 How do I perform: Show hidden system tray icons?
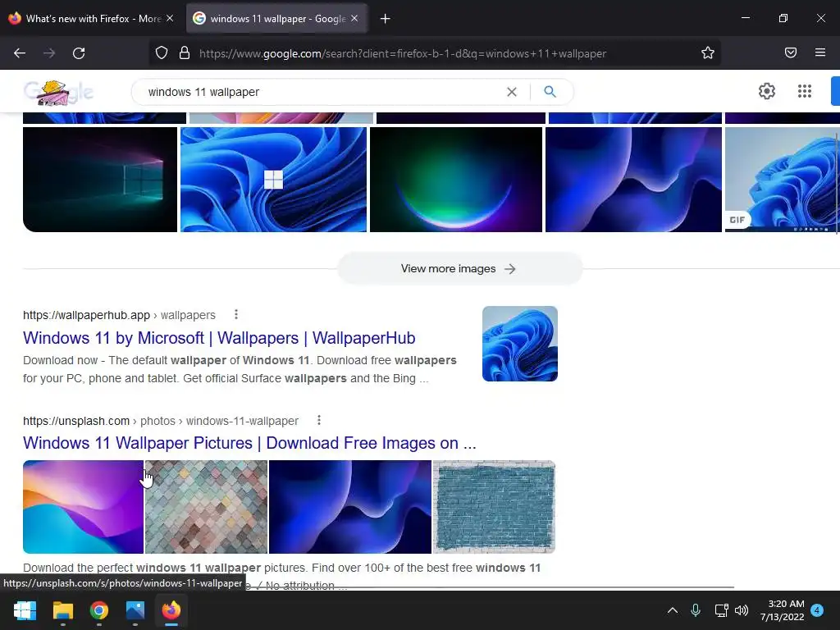tap(673, 610)
